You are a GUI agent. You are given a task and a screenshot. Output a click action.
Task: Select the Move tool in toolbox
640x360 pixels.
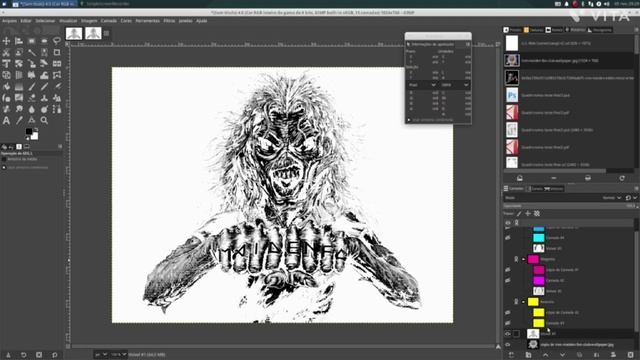[x=6, y=41]
